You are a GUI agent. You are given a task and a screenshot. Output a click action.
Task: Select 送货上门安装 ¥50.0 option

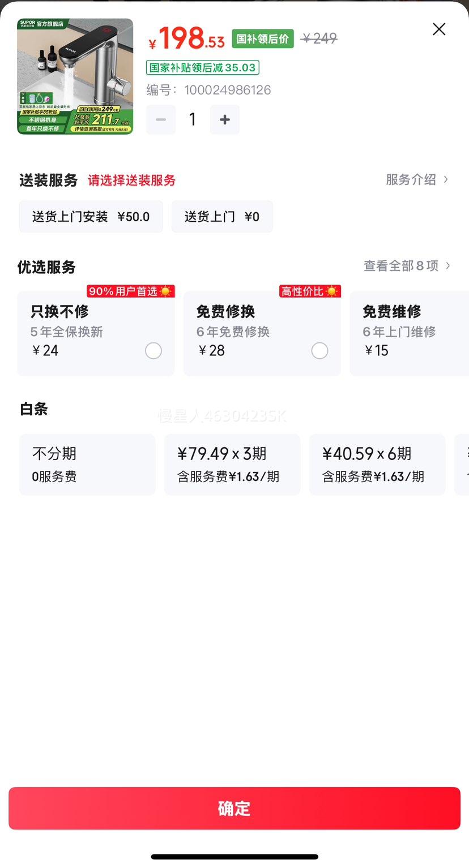(x=91, y=217)
